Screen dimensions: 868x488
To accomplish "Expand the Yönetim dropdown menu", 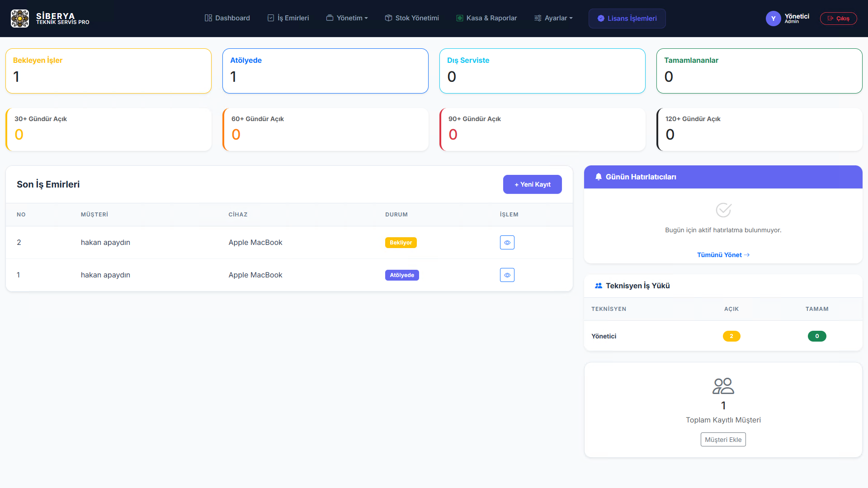I will point(347,18).
